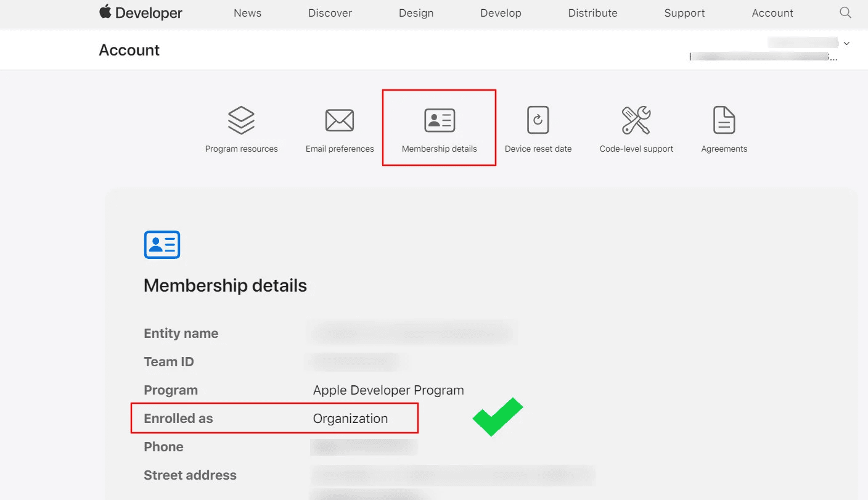Image resolution: width=868 pixels, height=500 pixels.
Task: Open Account in the top navigation
Action: click(x=772, y=13)
